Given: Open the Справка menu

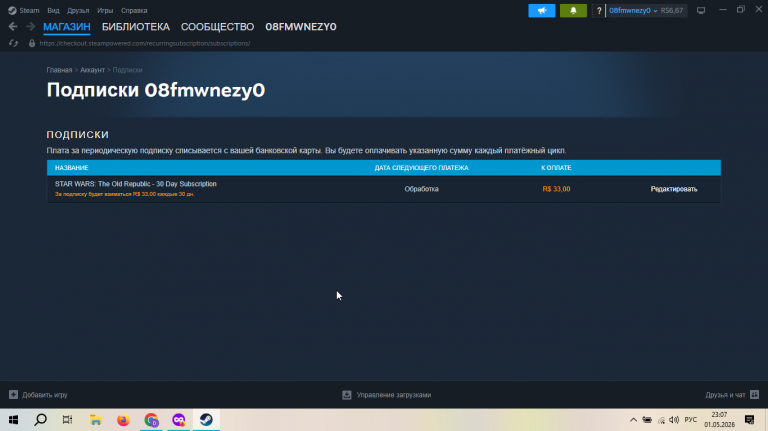Looking at the screenshot, I should point(134,10).
